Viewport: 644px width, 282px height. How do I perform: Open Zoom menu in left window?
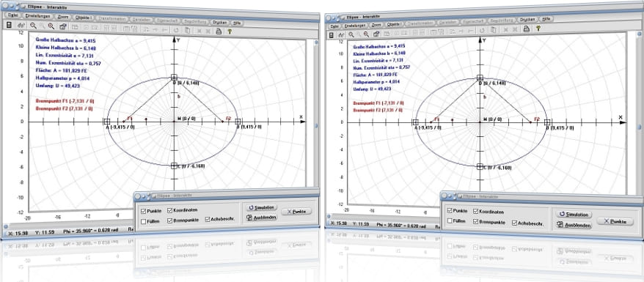point(63,18)
